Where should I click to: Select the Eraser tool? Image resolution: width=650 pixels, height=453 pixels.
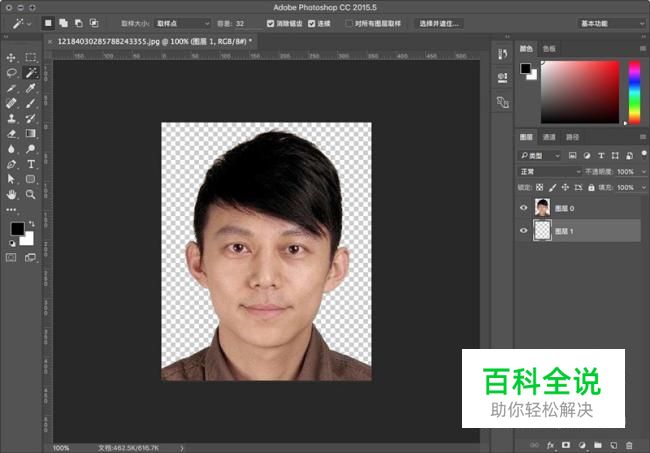pos(12,133)
